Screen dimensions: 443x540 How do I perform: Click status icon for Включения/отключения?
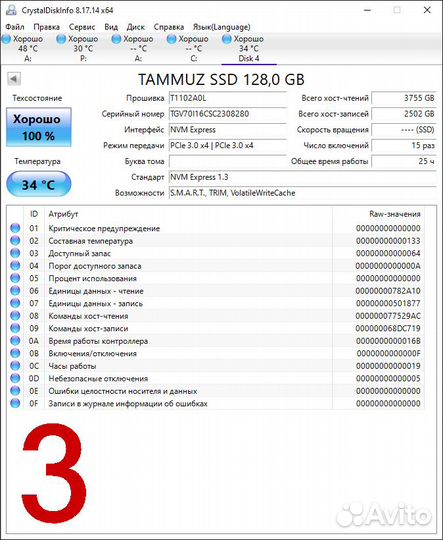(15, 353)
